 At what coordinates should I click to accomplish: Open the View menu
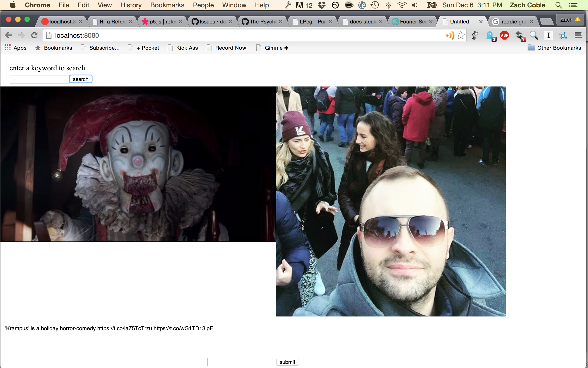tap(105, 5)
